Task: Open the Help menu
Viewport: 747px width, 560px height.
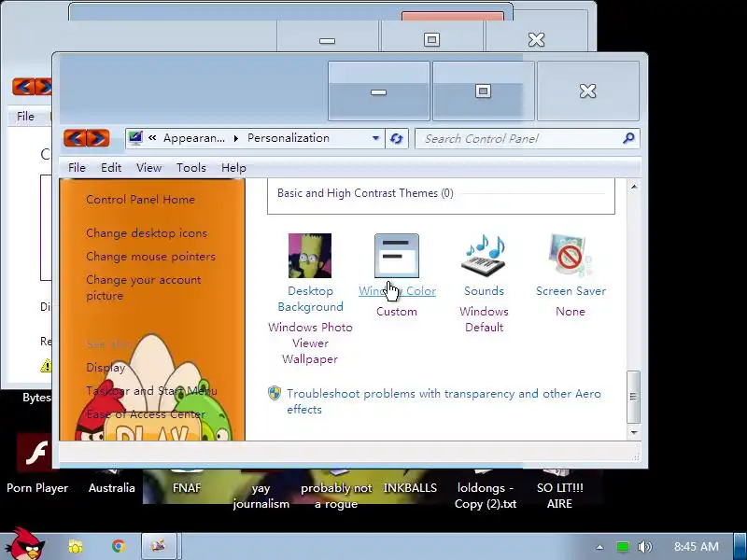Action: (x=233, y=168)
